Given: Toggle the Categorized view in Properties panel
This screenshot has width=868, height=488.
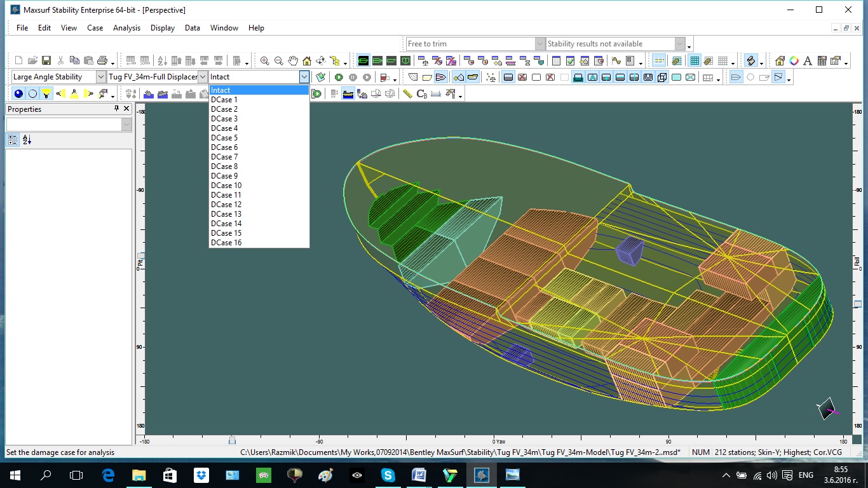Looking at the screenshot, I should (x=13, y=140).
